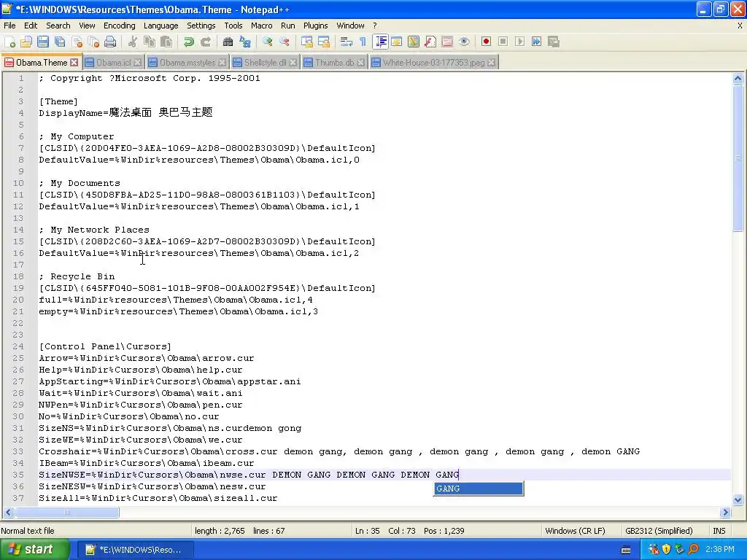The image size is (747, 560).
Task: Open the Macro menu
Action: coord(262,26)
